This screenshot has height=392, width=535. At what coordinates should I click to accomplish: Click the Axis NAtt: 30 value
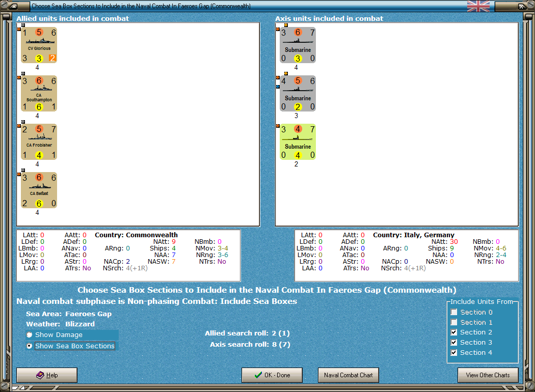click(454, 241)
